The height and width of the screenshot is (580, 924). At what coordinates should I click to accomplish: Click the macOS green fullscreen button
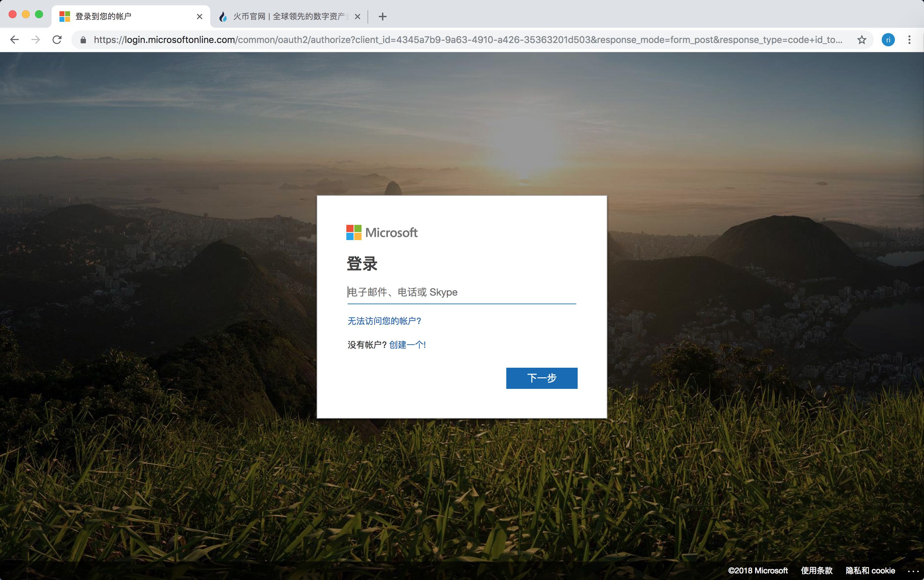pos(39,15)
